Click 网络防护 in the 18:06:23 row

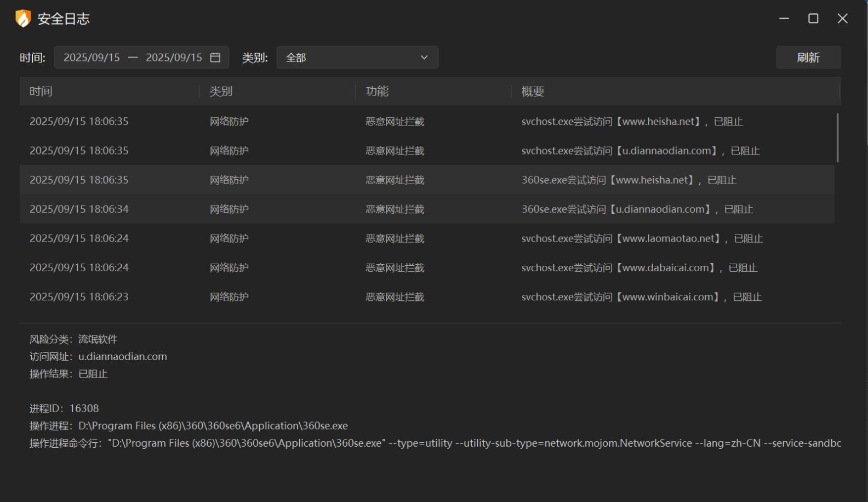point(229,296)
